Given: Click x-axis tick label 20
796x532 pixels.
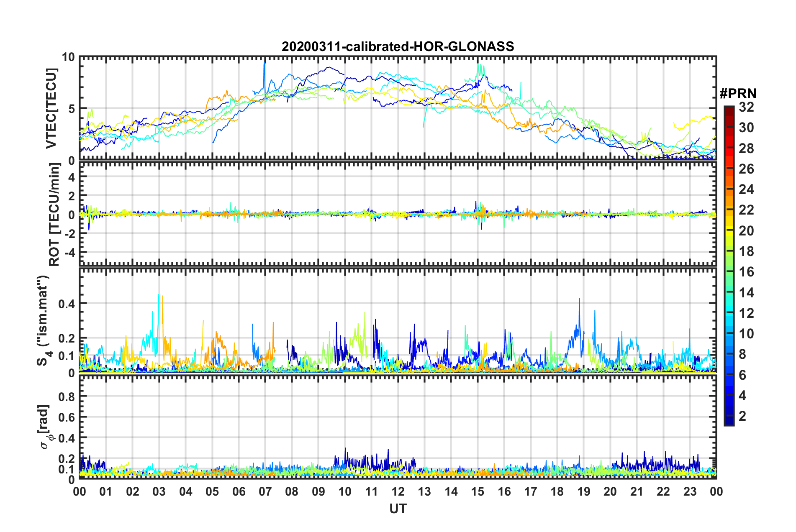Looking at the screenshot, I should (610, 491).
